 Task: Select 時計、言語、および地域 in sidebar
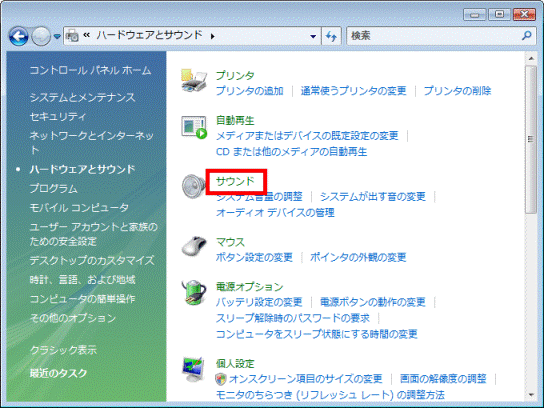point(82,280)
